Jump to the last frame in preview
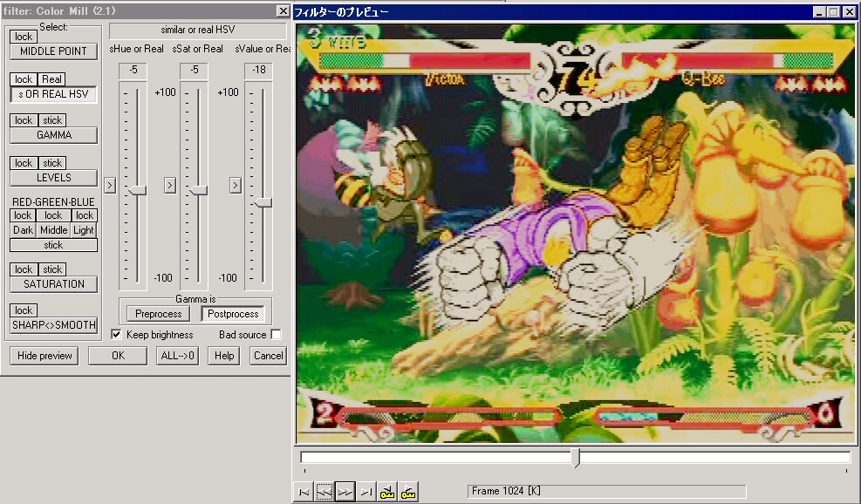 pos(366,492)
